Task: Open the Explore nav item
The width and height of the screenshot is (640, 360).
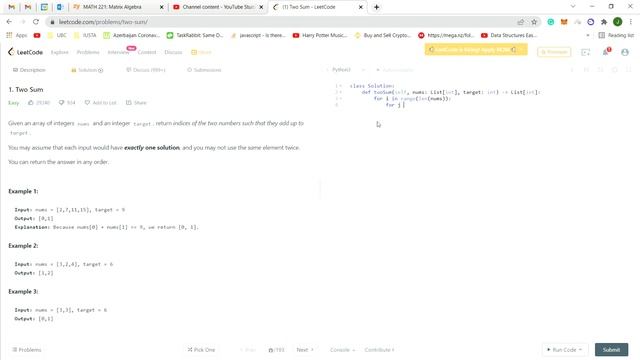Action: click(60, 52)
